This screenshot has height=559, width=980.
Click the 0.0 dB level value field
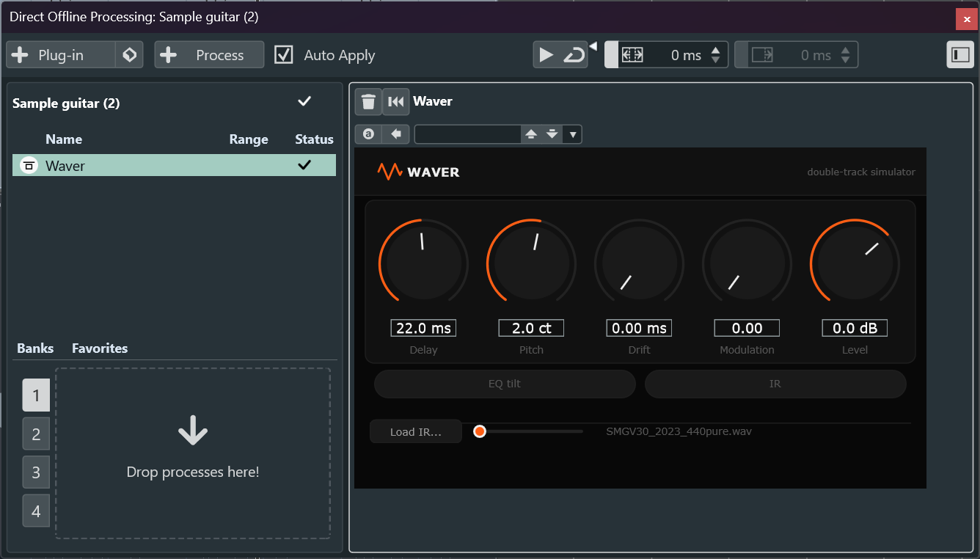click(855, 328)
